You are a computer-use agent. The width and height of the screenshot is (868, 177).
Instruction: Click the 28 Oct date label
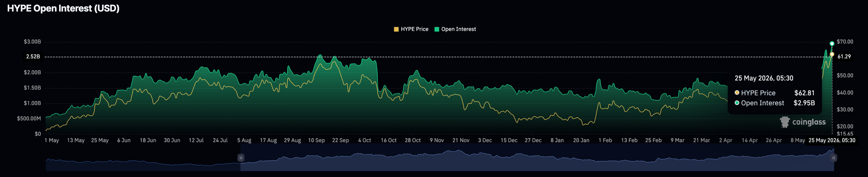click(412, 140)
